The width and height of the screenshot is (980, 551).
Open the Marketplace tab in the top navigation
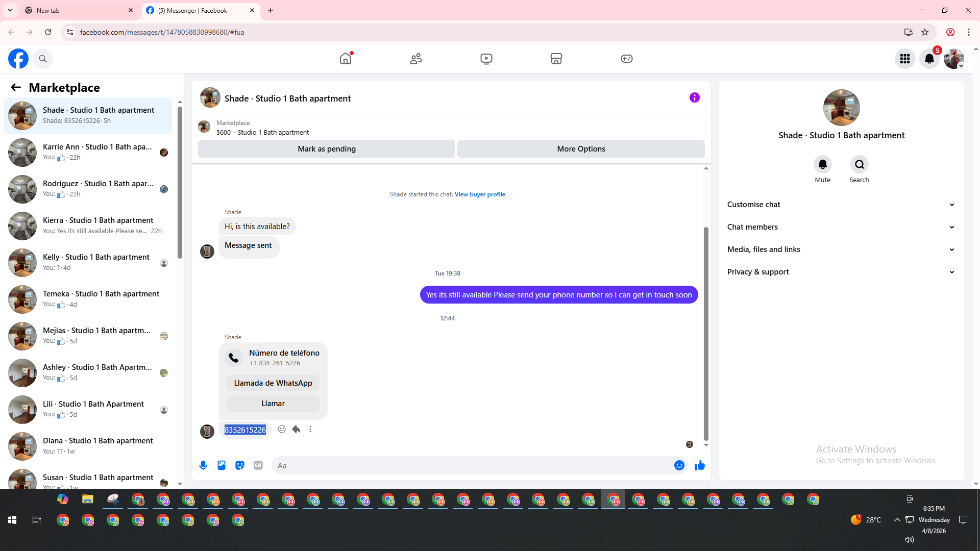tap(556, 59)
